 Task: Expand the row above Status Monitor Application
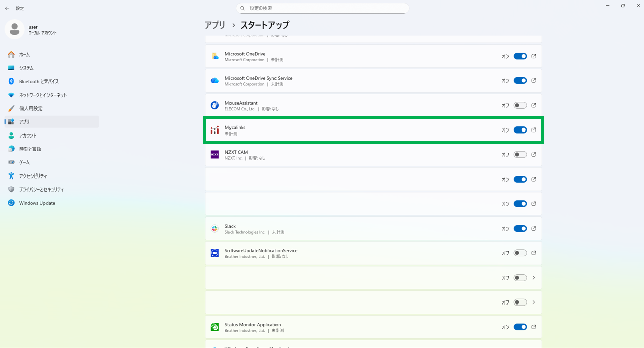[x=533, y=302]
